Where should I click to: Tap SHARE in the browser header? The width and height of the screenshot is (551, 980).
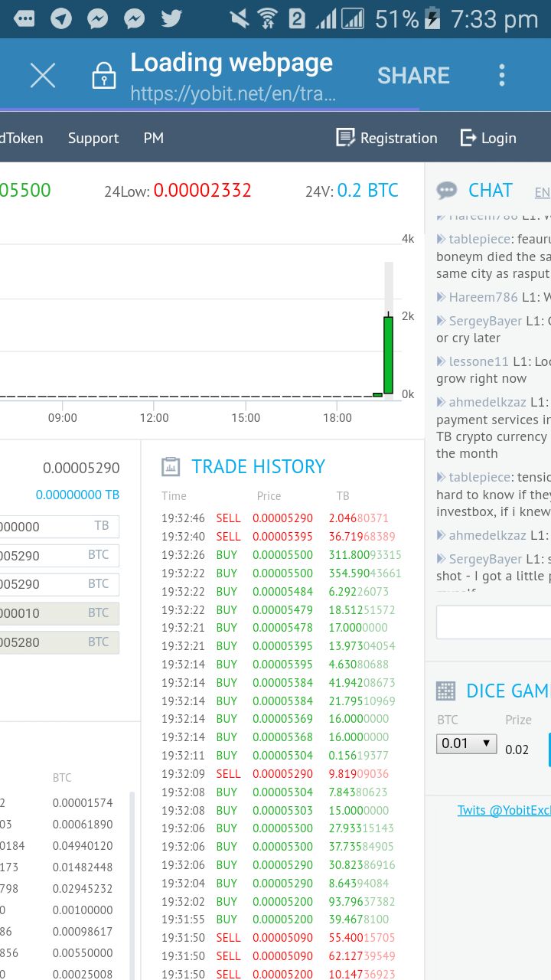413,75
